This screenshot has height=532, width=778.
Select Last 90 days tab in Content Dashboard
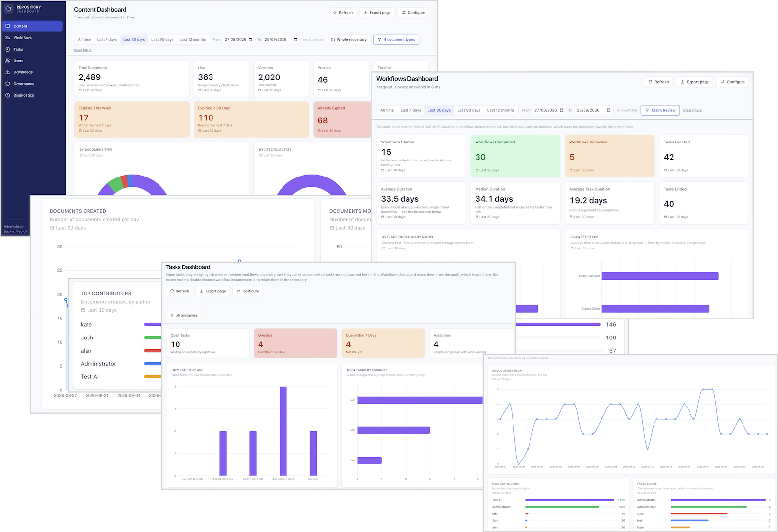162,40
